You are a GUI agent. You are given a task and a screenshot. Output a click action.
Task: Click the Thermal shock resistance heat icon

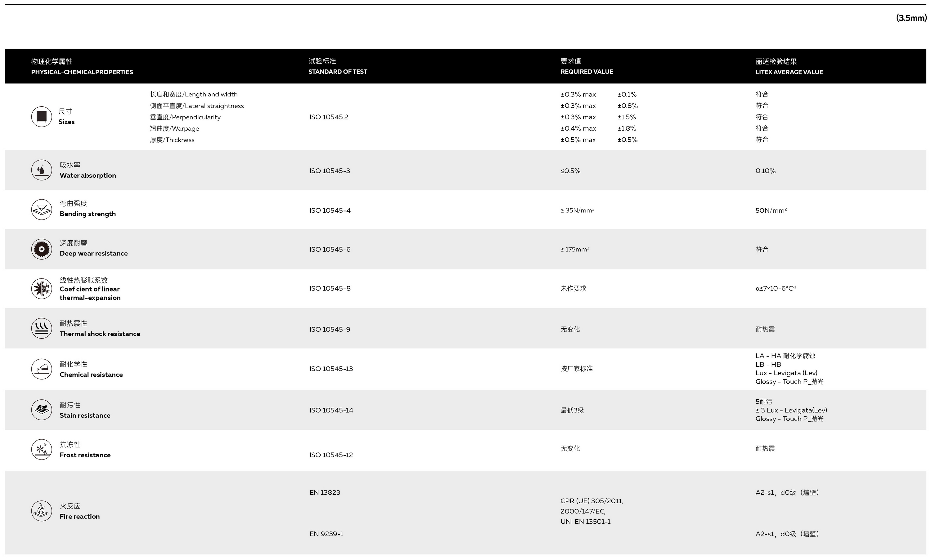(x=42, y=328)
